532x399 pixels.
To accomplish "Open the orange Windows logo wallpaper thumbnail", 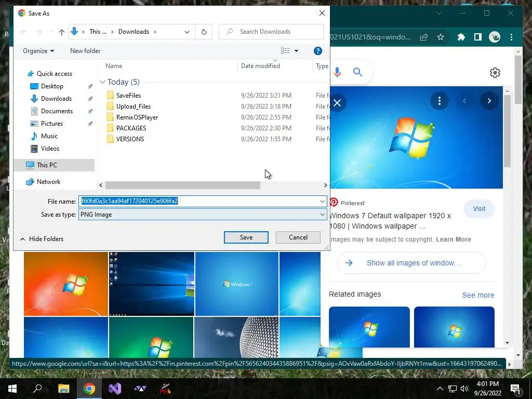I will pyautogui.click(x=66, y=284).
